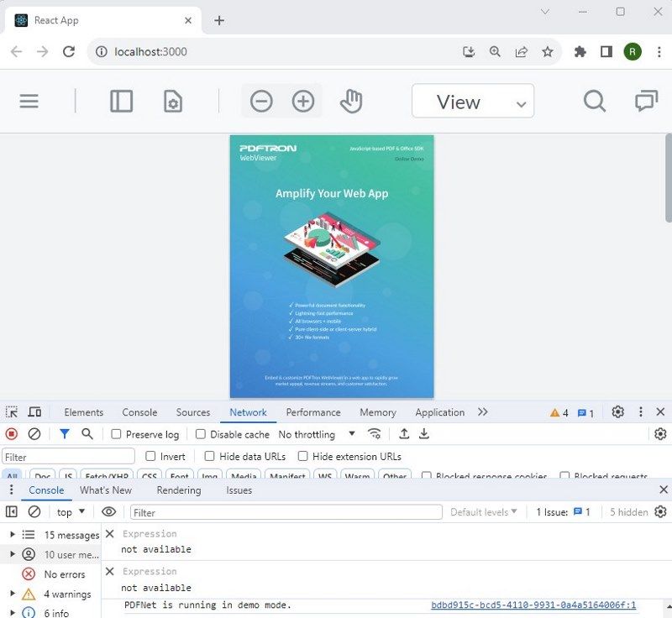Go back in browser history
The width and height of the screenshot is (672, 618).
point(16,52)
